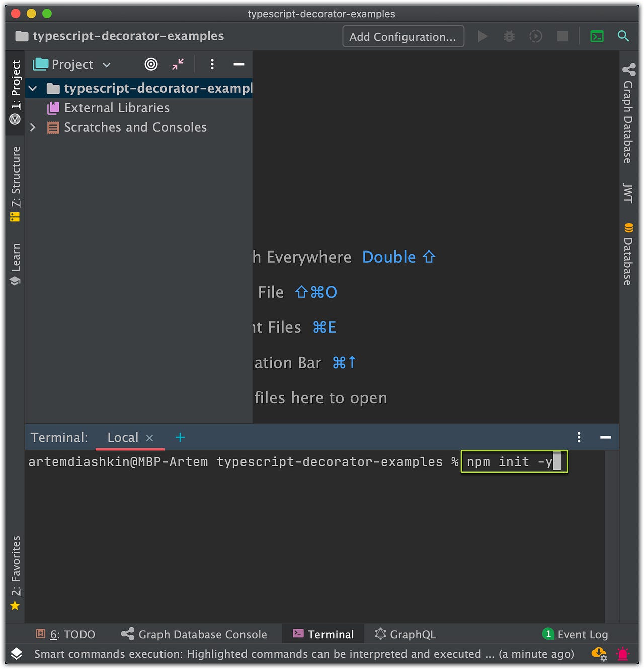
Task: Open the 6: TODO tool window
Action: [65, 634]
